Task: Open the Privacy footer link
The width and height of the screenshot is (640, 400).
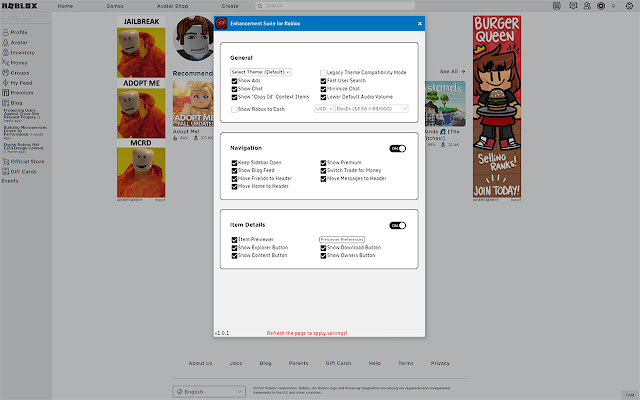Action: [x=440, y=363]
